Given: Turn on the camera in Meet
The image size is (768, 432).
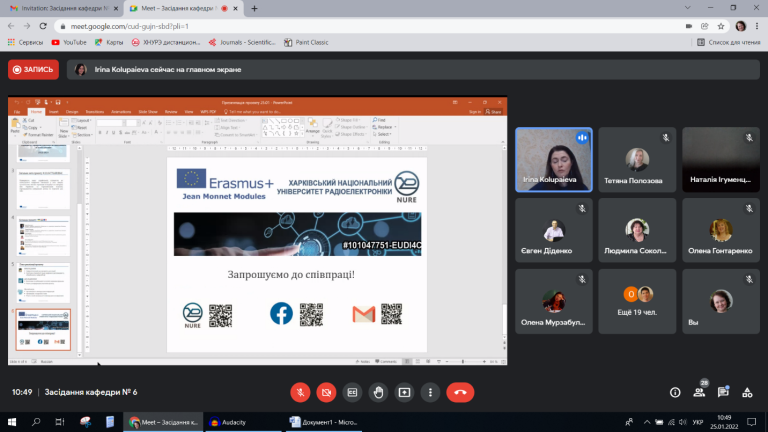Looking at the screenshot, I should click(326, 392).
